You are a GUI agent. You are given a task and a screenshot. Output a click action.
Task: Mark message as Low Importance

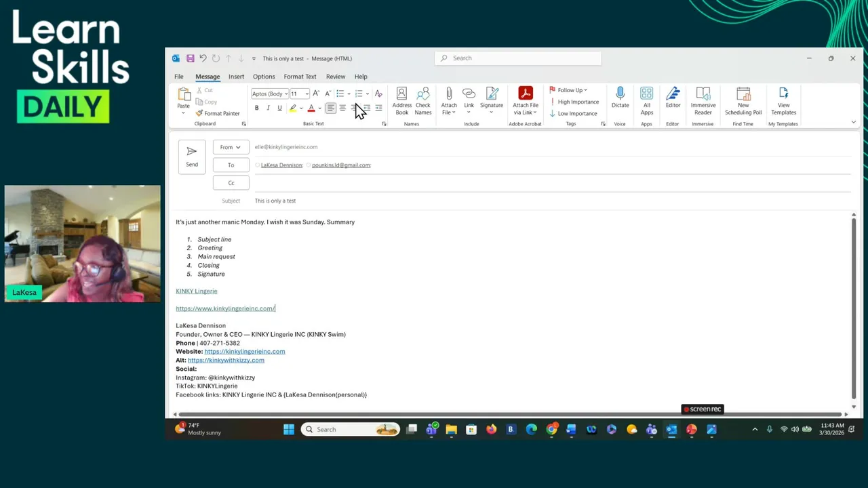click(x=573, y=113)
